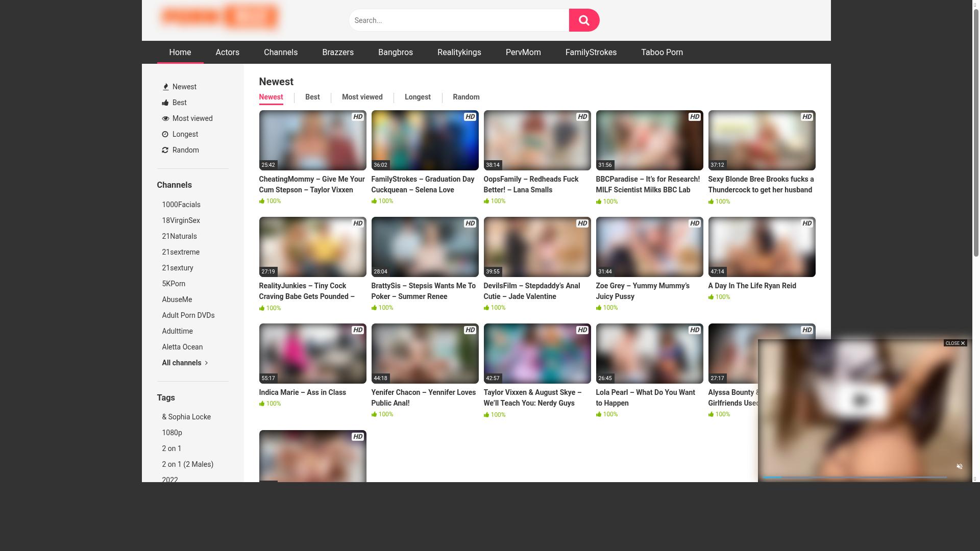Click the site logo in the header
The image size is (980, 551).
[x=219, y=17]
